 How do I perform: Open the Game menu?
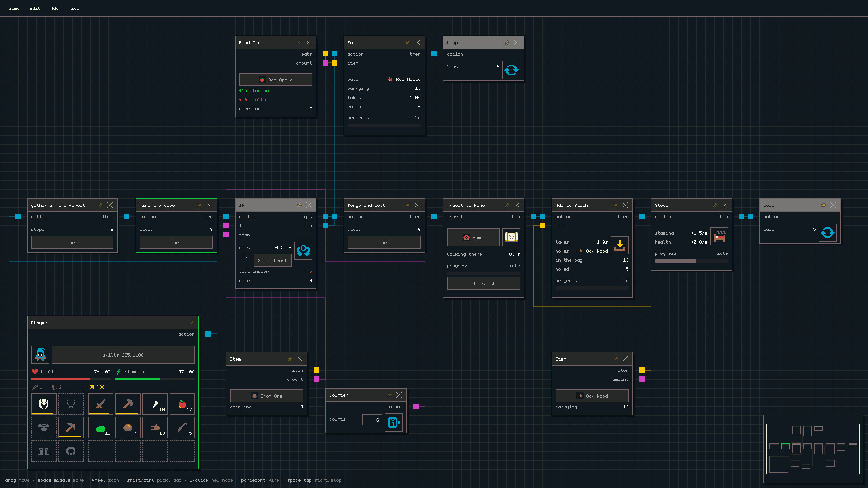tap(14, 8)
